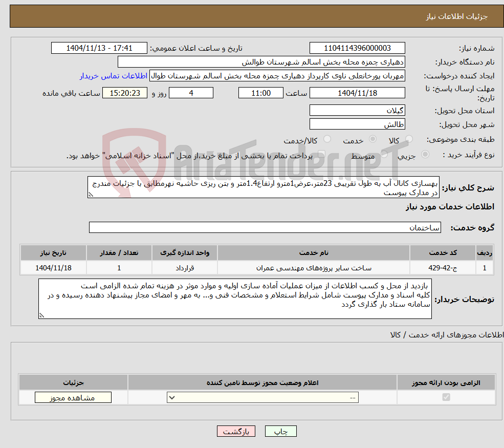Click the تاریخ نیاز column header

(53, 253)
